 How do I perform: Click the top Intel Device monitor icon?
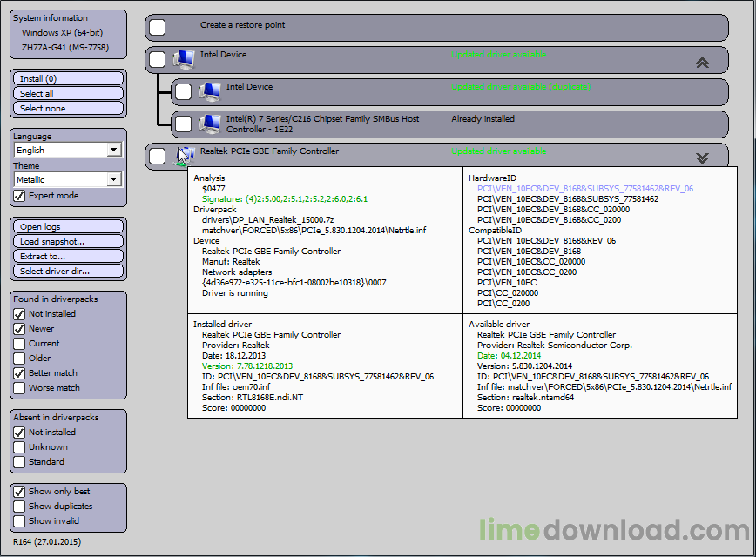point(183,59)
